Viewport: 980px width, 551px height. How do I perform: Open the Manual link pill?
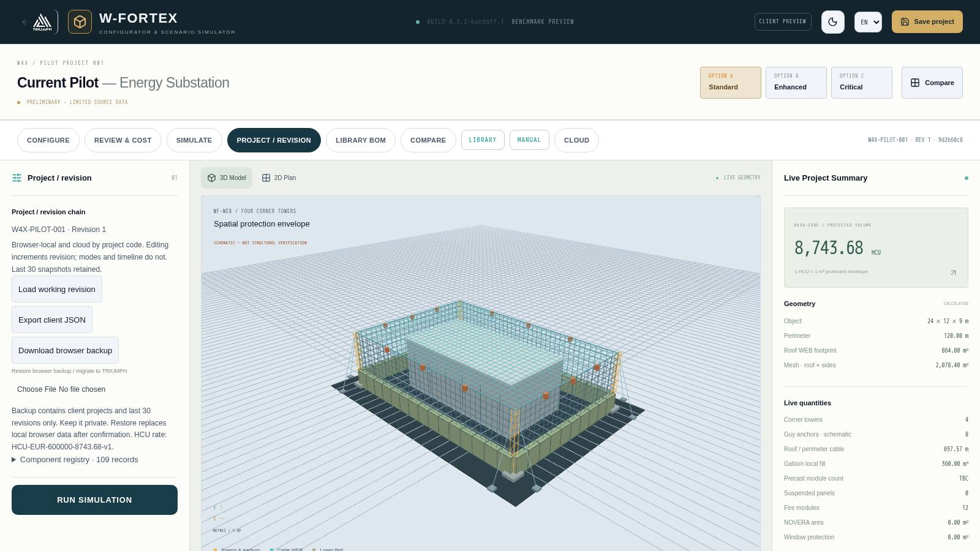(529, 140)
